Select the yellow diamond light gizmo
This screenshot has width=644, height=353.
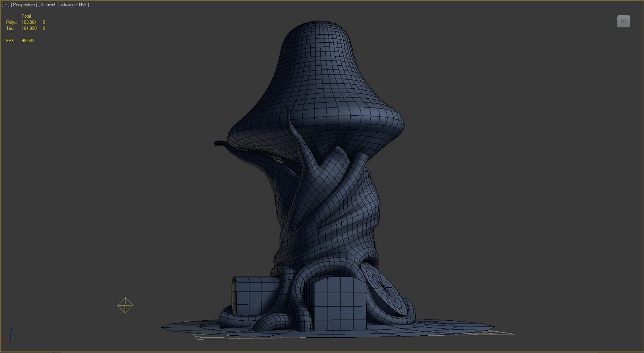[x=125, y=305]
